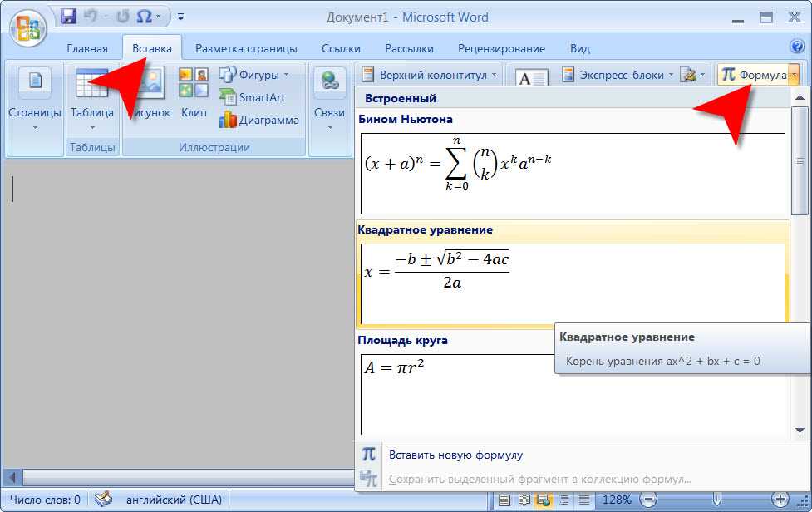Open the Omega symbol dropdown arrow
The image size is (812, 512).
(x=159, y=17)
